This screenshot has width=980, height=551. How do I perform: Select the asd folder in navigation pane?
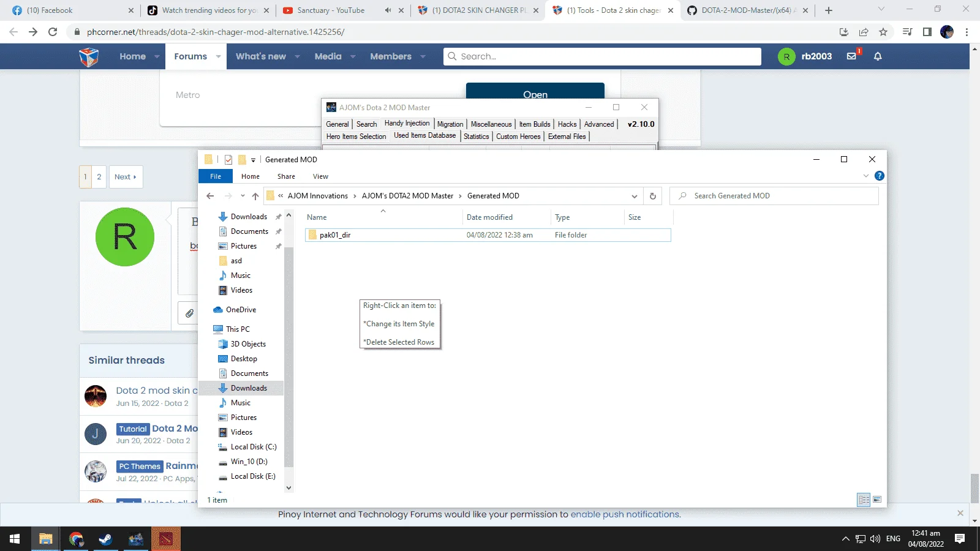tap(236, 261)
